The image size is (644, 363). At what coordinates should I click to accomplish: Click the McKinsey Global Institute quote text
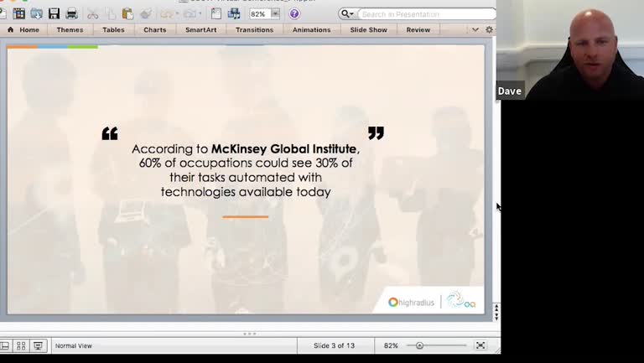(246, 170)
